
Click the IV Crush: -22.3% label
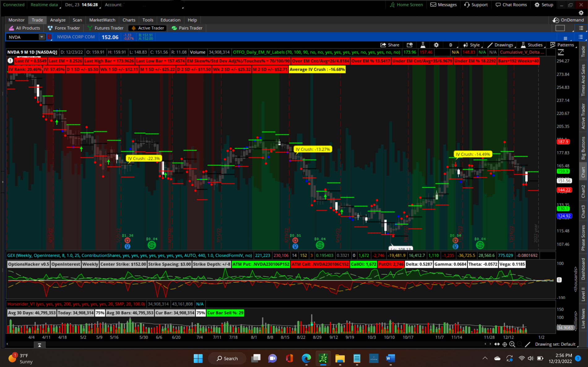[x=144, y=158]
